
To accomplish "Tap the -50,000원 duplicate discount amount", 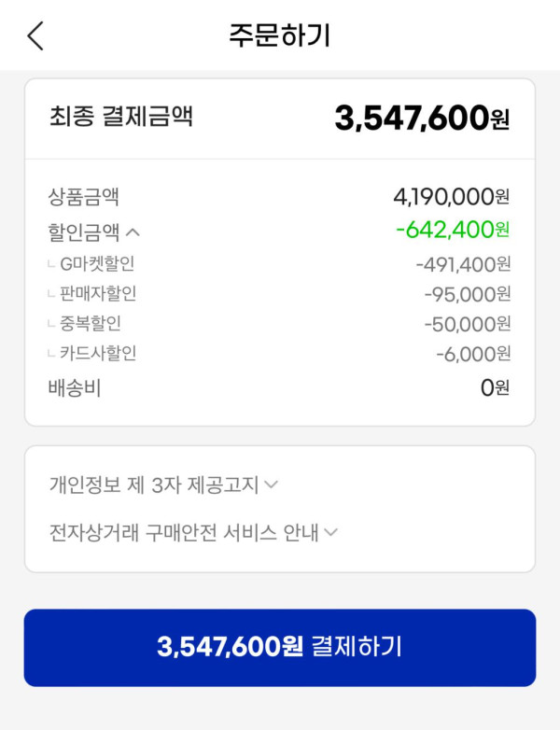I will point(468,324).
